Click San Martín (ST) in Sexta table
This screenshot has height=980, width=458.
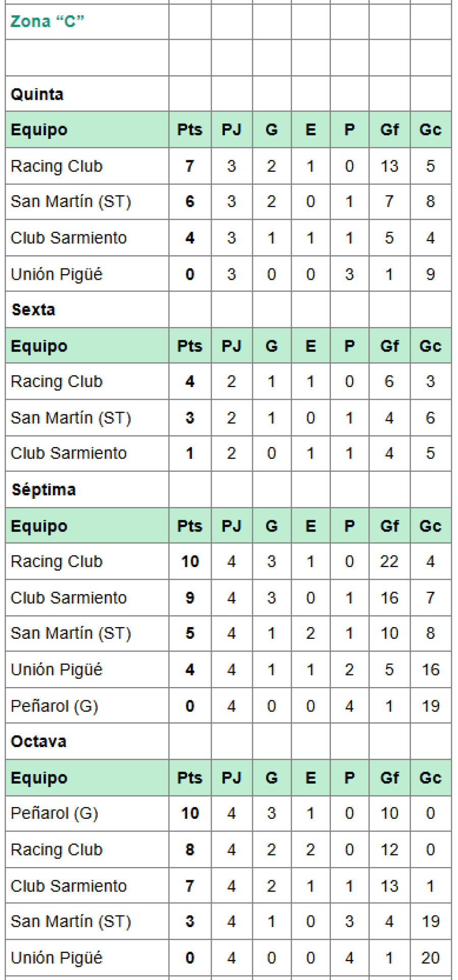coord(71,418)
